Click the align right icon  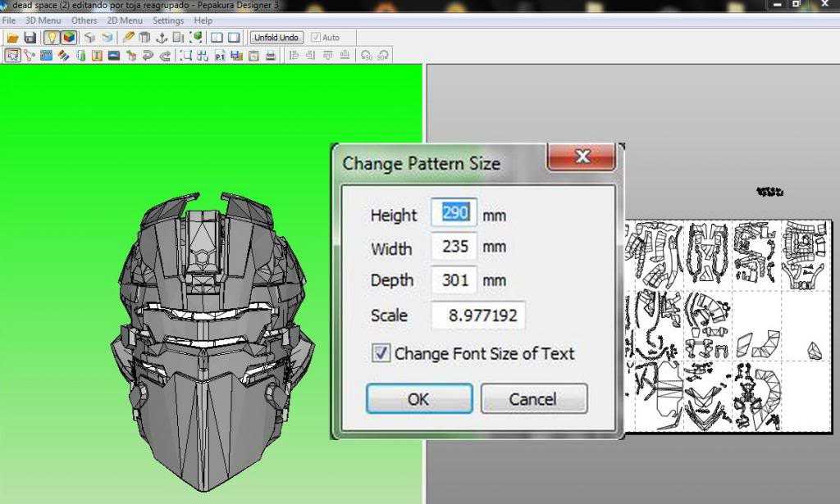coord(310,55)
